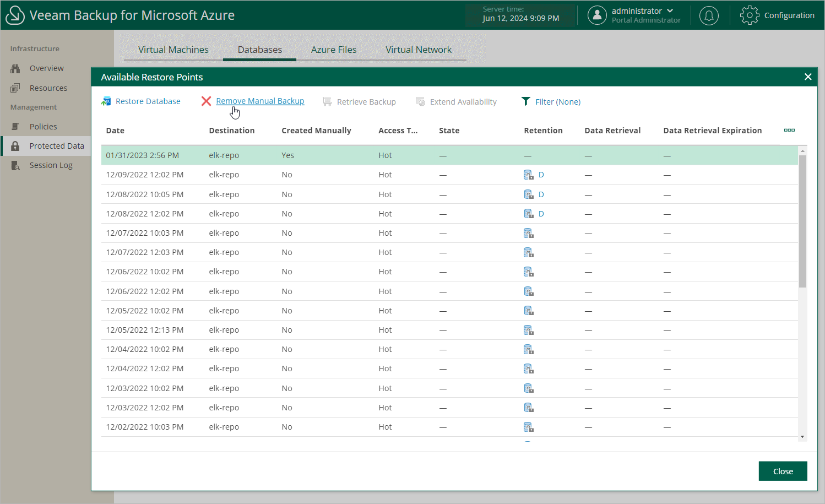Select the 12/04/2022 12:02 PM restore point
The image size is (825, 504).
[x=449, y=368]
